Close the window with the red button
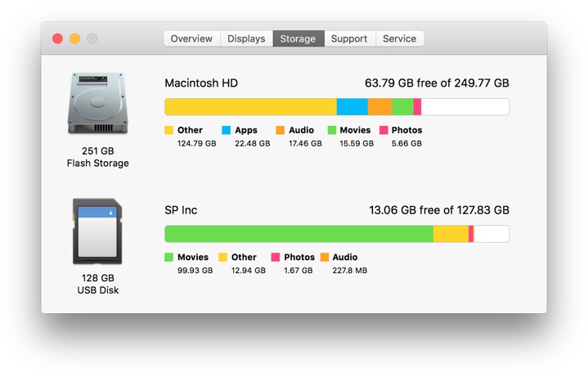This screenshot has height=377, width=588. (58, 38)
